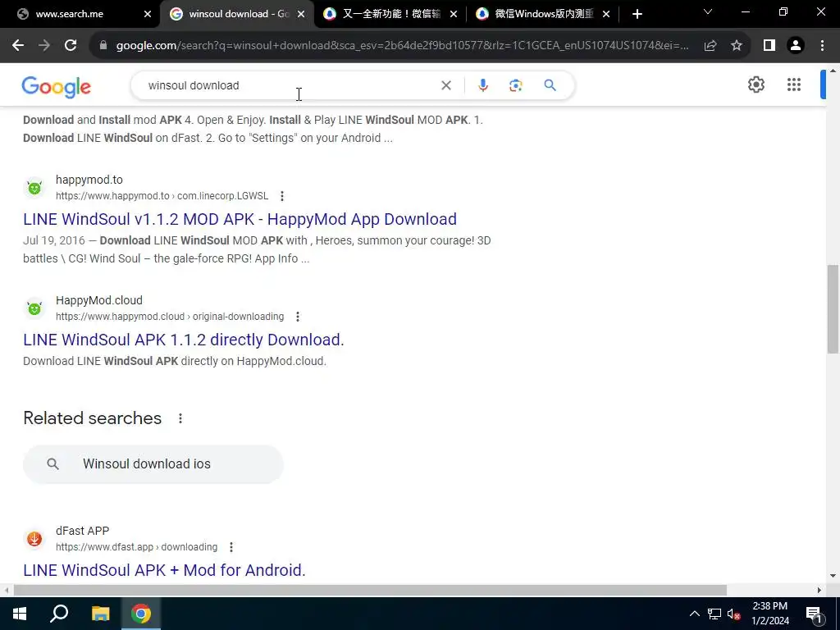Switch to the 微信Windows版内测 tab
Viewport: 840px width, 630px height.
point(544,14)
